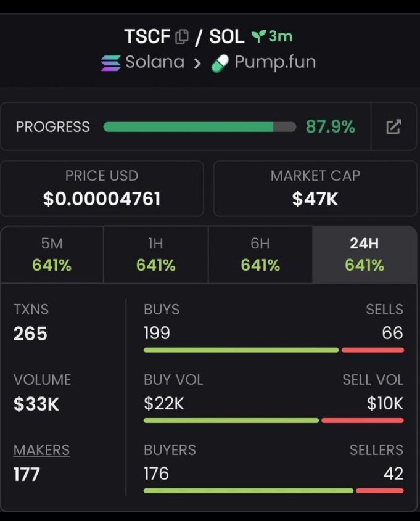
Task: Click the bonding curve progress bar
Action: (200, 126)
